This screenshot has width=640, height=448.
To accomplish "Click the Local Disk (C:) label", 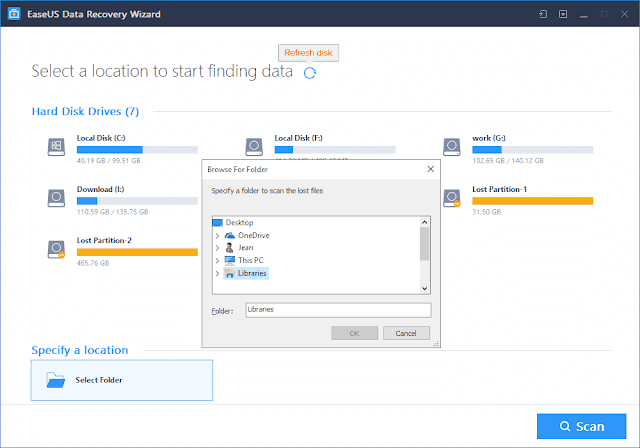I will pos(101,138).
